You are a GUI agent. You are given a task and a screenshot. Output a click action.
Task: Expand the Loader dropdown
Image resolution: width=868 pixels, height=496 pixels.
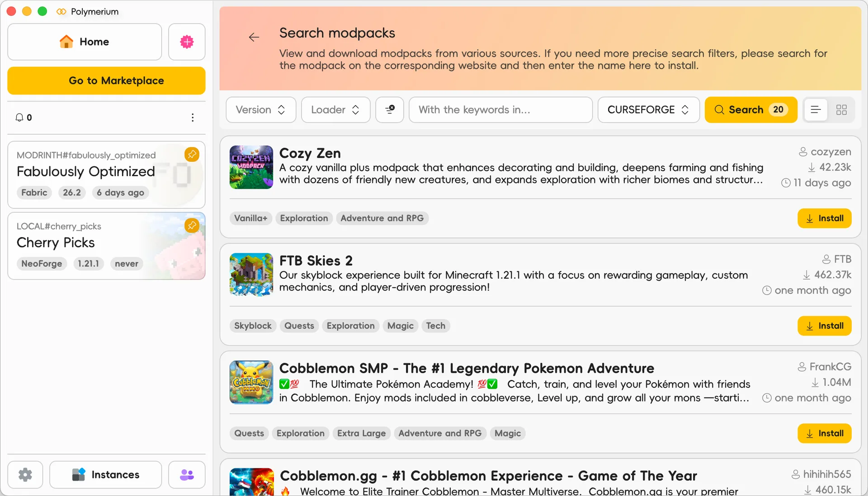335,110
